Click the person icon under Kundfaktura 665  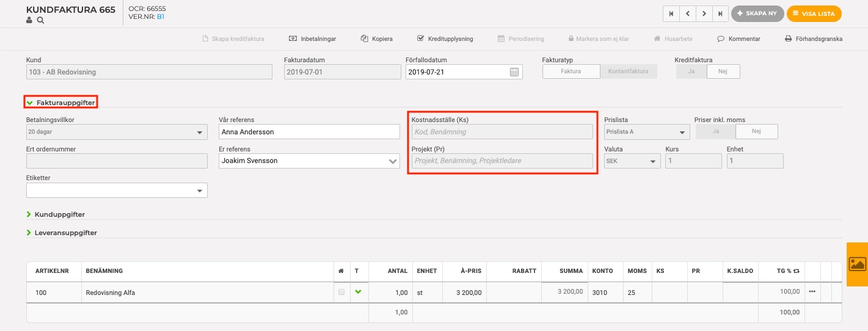point(29,20)
